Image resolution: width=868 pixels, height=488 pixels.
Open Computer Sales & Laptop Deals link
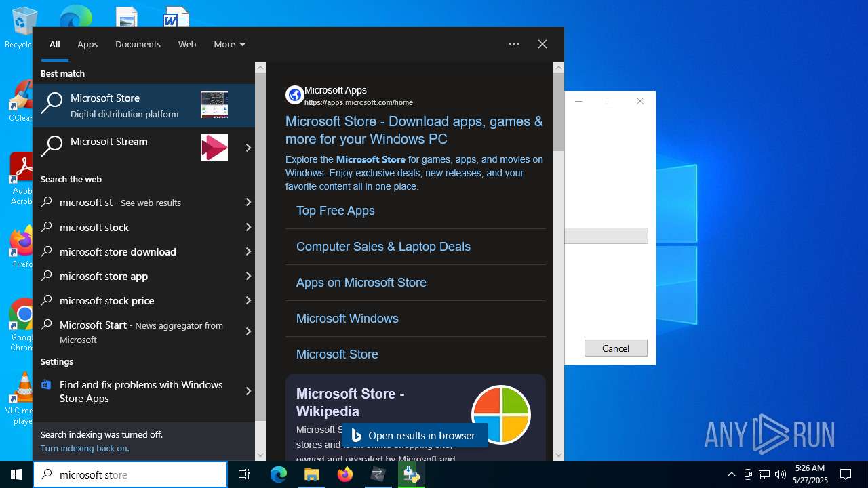tap(383, 247)
